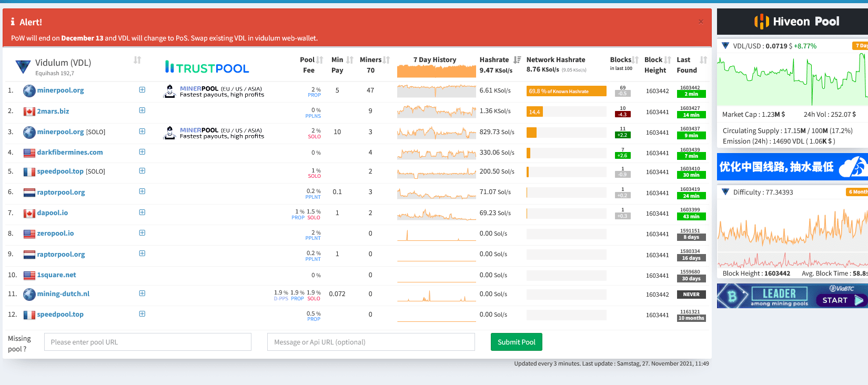This screenshot has width=868, height=385.
Task: Open raptorpool.org link in row 9
Action: [61, 255]
